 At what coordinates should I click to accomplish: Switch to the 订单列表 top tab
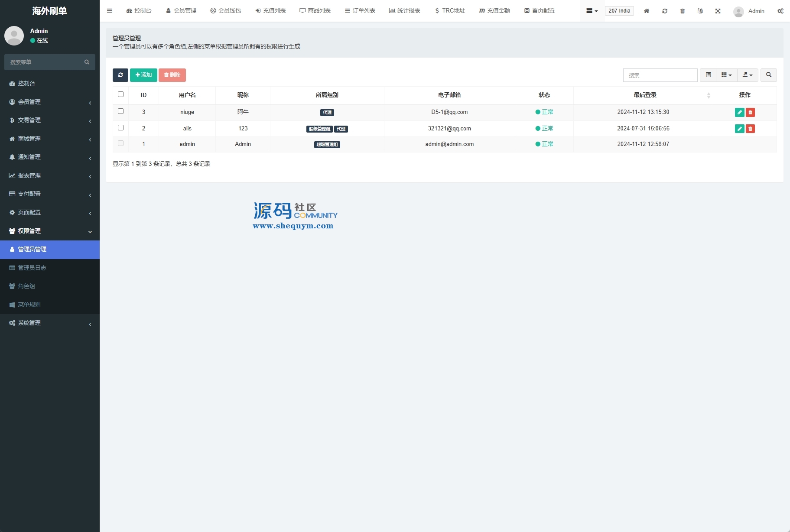[x=360, y=11]
